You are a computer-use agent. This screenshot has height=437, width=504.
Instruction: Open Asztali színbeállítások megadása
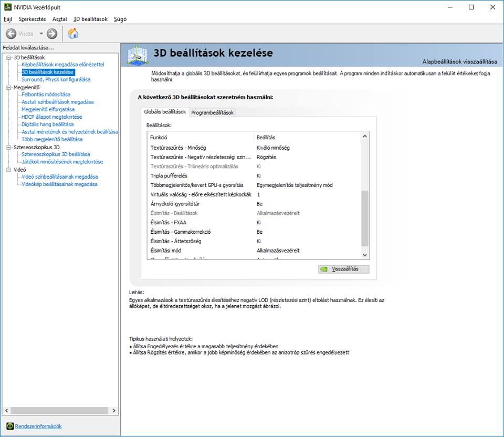point(58,102)
